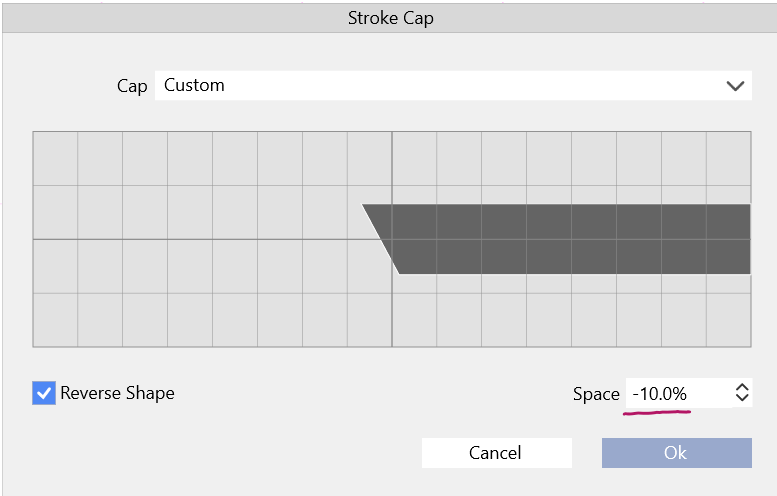Open the Cap dropdown menu
The height and width of the screenshot is (496, 777).
tap(452, 85)
